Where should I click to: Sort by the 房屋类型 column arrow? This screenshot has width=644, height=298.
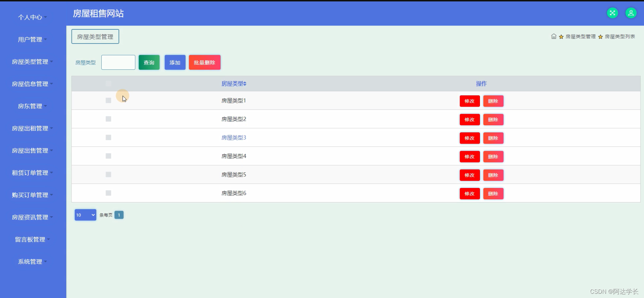coord(245,84)
